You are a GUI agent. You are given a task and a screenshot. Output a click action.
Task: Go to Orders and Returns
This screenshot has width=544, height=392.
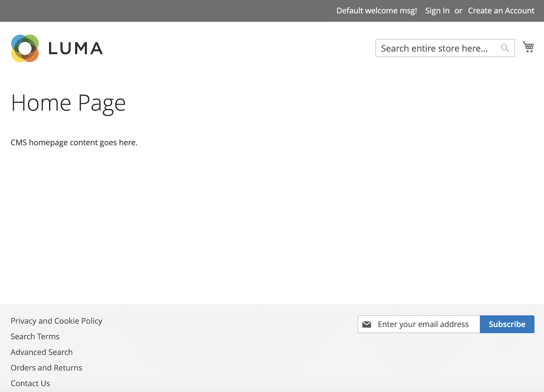point(46,368)
